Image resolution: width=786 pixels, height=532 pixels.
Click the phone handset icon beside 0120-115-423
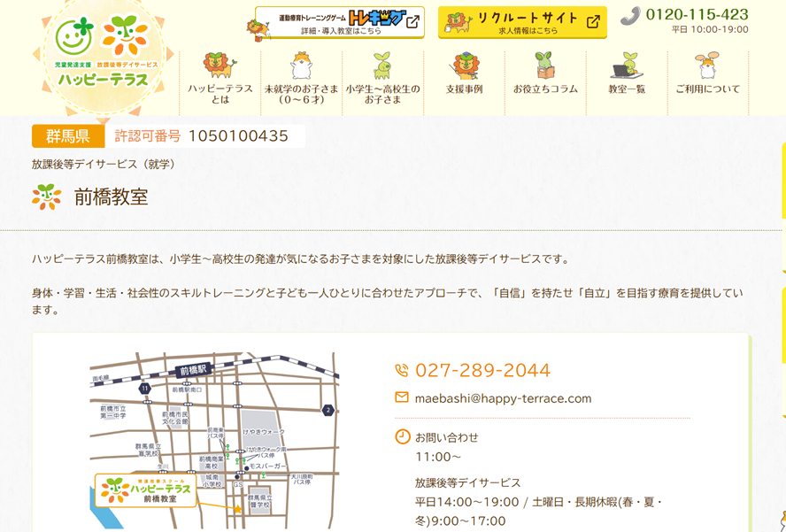pos(630,16)
